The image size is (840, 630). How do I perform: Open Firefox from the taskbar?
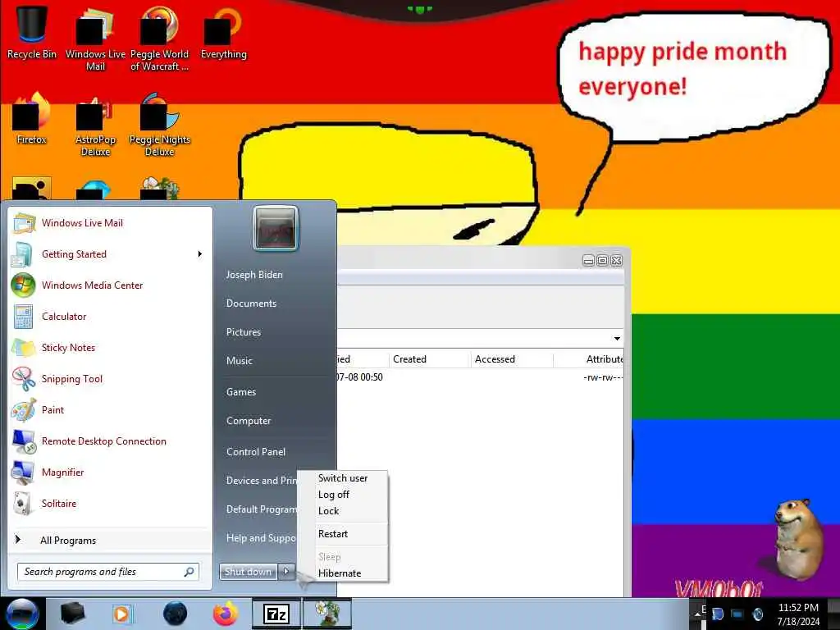(226, 614)
